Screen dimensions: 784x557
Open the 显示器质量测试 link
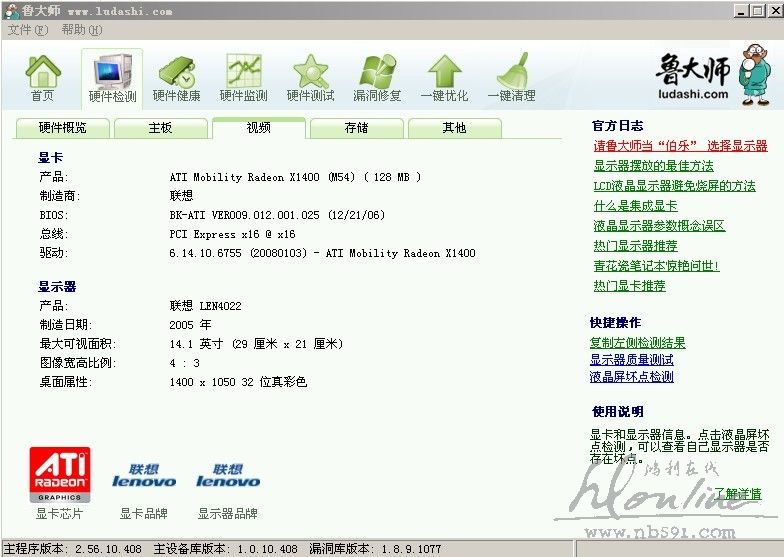coord(631,360)
